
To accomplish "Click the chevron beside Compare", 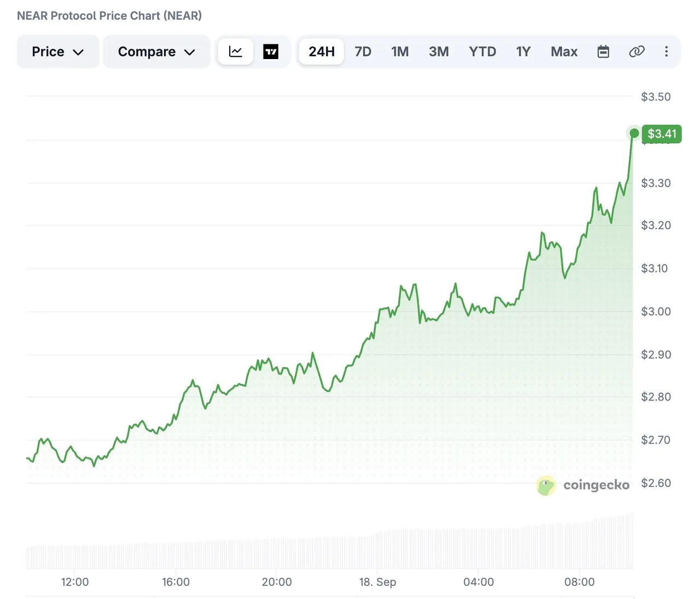I will (190, 53).
